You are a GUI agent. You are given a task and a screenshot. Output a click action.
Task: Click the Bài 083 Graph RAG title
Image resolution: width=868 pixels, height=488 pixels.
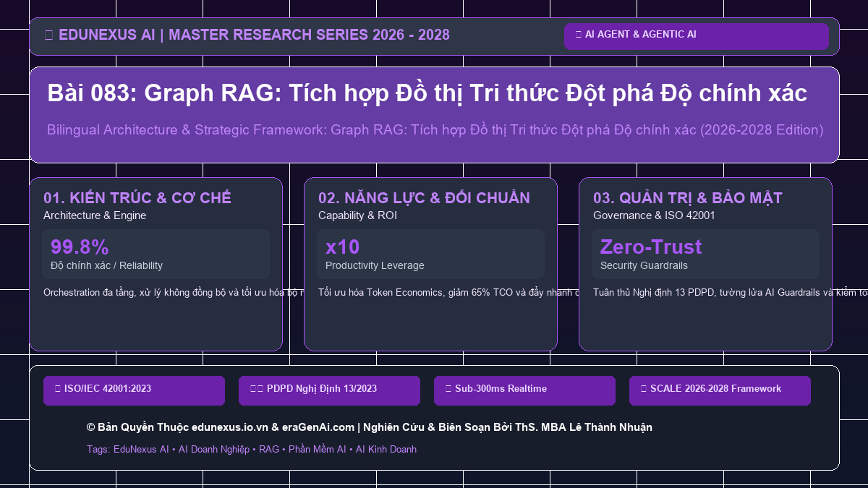(427, 93)
